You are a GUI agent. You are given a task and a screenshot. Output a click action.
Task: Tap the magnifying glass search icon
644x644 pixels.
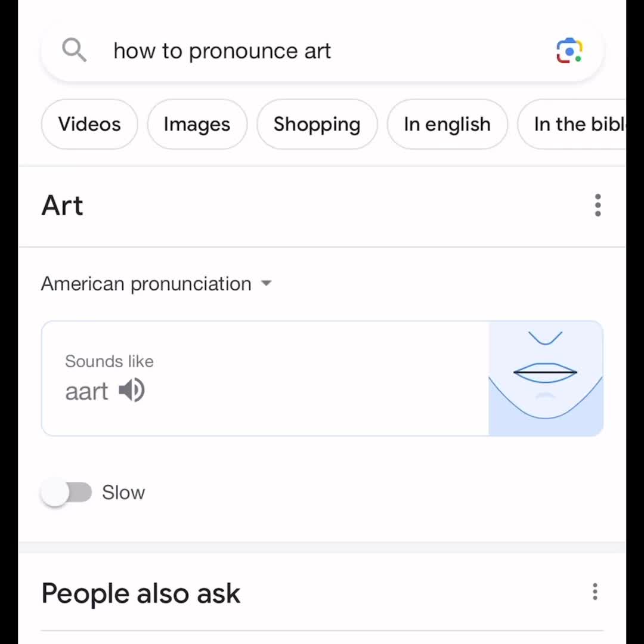[x=75, y=50]
